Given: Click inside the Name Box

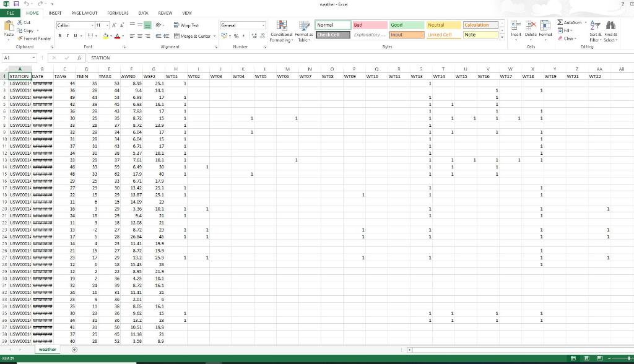Looking at the screenshot, I should pyautogui.click(x=15, y=57).
